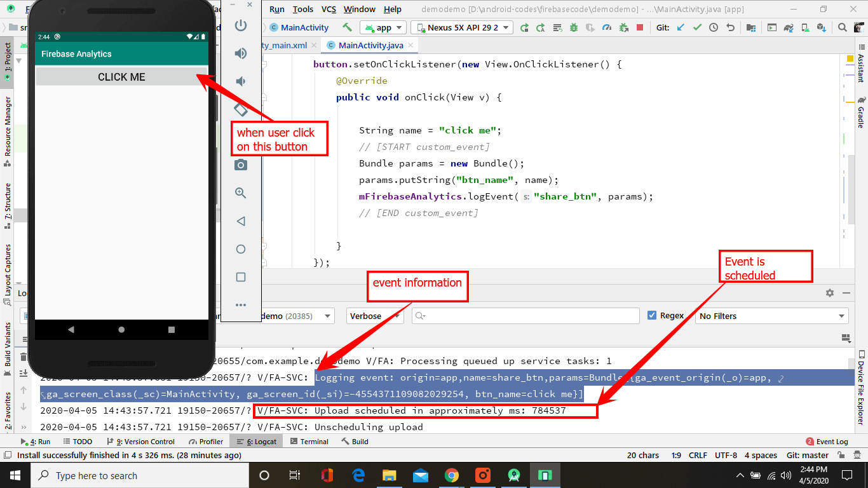Image resolution: width=868 pixels, height=488 pixels.
Task: Open the SDK Manager icon
Action: point(822,27)
